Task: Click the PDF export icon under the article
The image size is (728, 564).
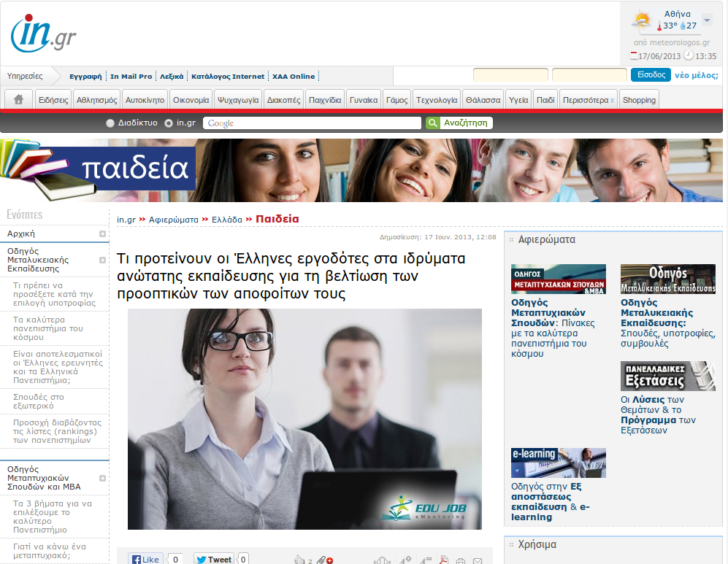Action: click(442, 560)
